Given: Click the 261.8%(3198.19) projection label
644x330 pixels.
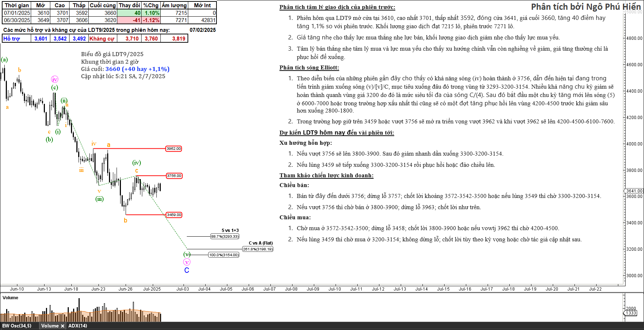Looking at the screenshot, I should point(258,249).
